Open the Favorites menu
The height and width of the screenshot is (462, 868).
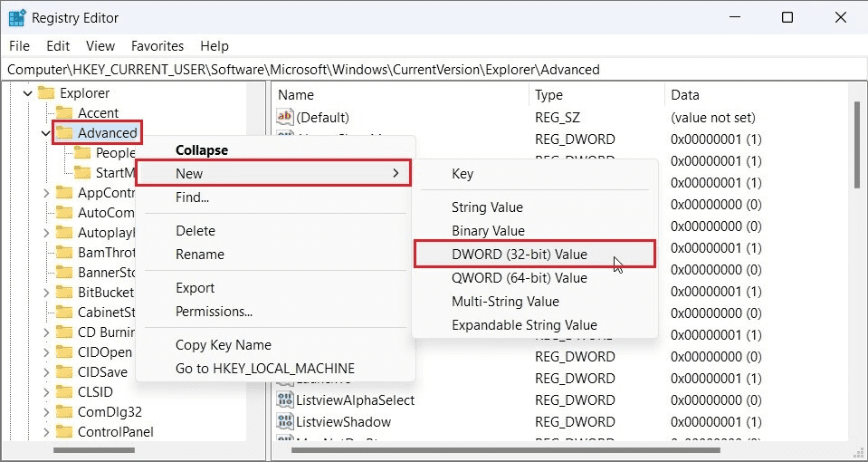(x=157, y=46)
